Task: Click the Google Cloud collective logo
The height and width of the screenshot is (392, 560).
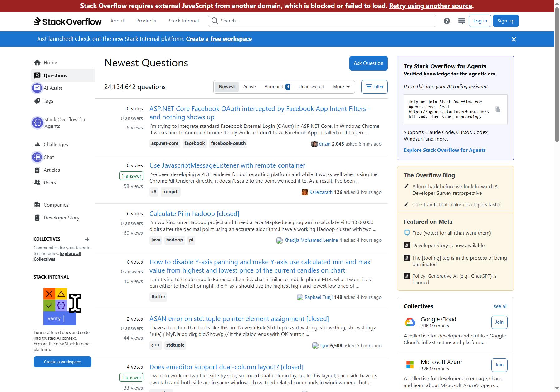Action: [410, 322]
